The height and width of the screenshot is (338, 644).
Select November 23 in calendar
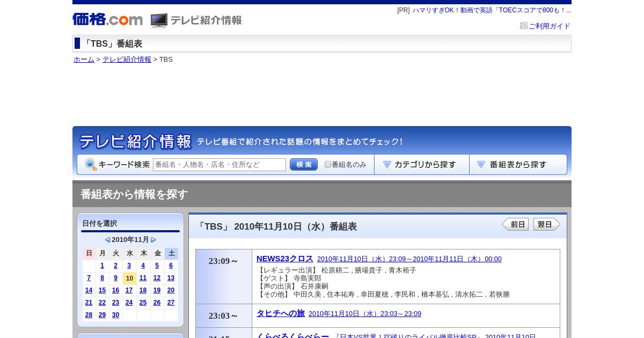click(x=115, y=303)
